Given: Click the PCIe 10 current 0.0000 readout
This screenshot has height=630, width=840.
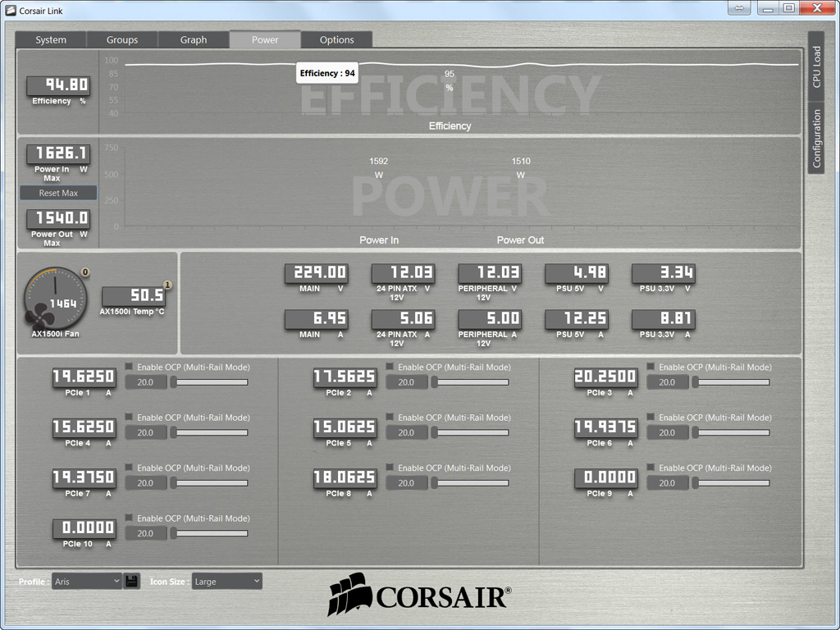Looking at the screenshot, I should (x=84, y=527).
